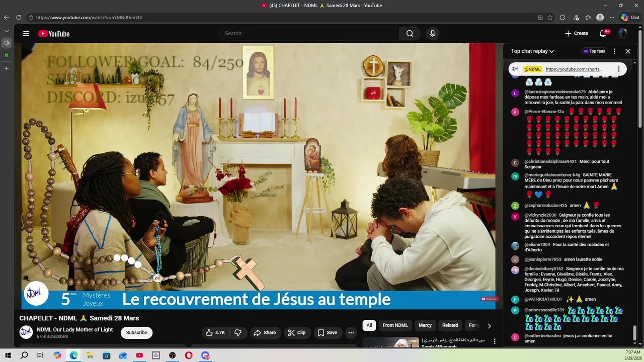644x362 pixels.
Task: Subscribe to NDML channel
Action: [x=136, y=333]
